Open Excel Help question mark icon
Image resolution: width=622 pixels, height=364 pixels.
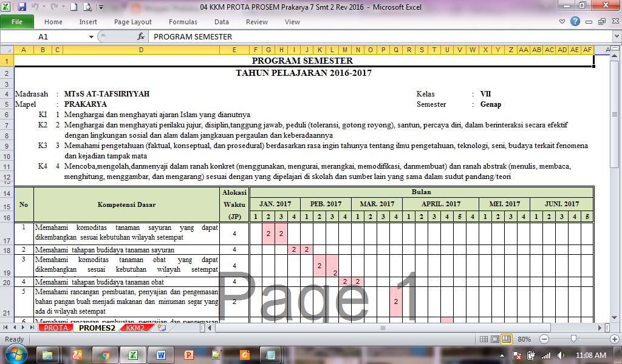[x=575, y=22]
